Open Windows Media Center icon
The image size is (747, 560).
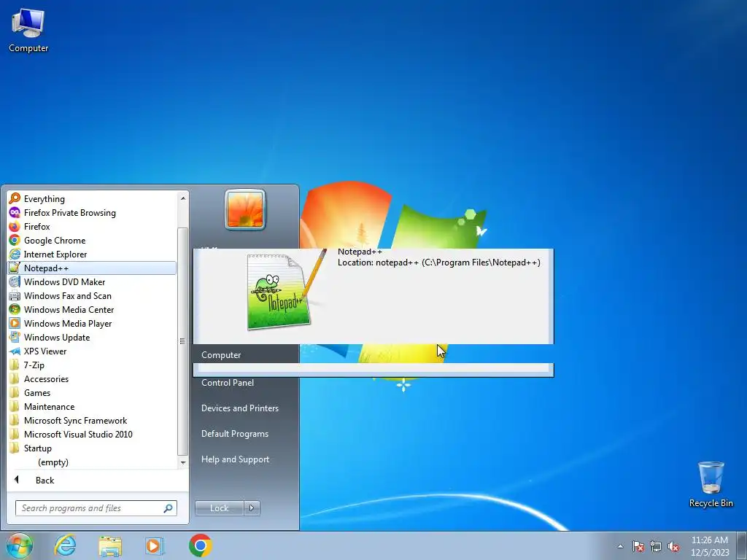point(15,309)
